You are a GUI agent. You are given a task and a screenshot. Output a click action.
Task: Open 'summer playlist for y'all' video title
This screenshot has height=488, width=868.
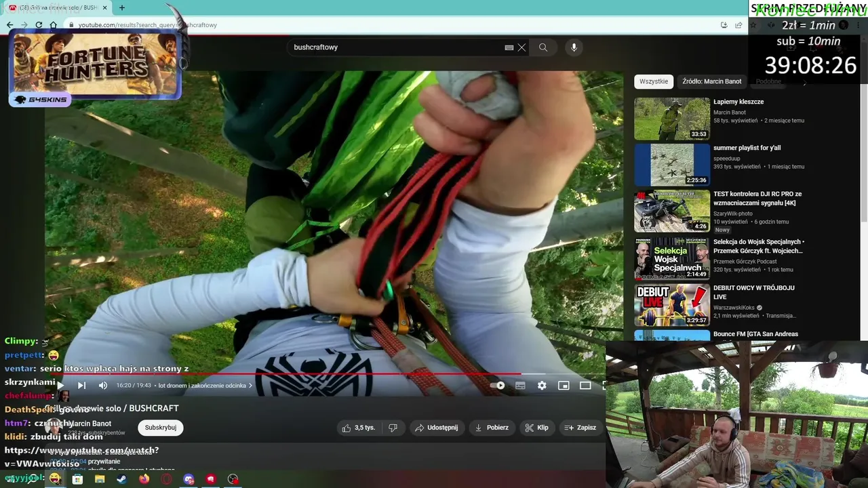[747, 148]
